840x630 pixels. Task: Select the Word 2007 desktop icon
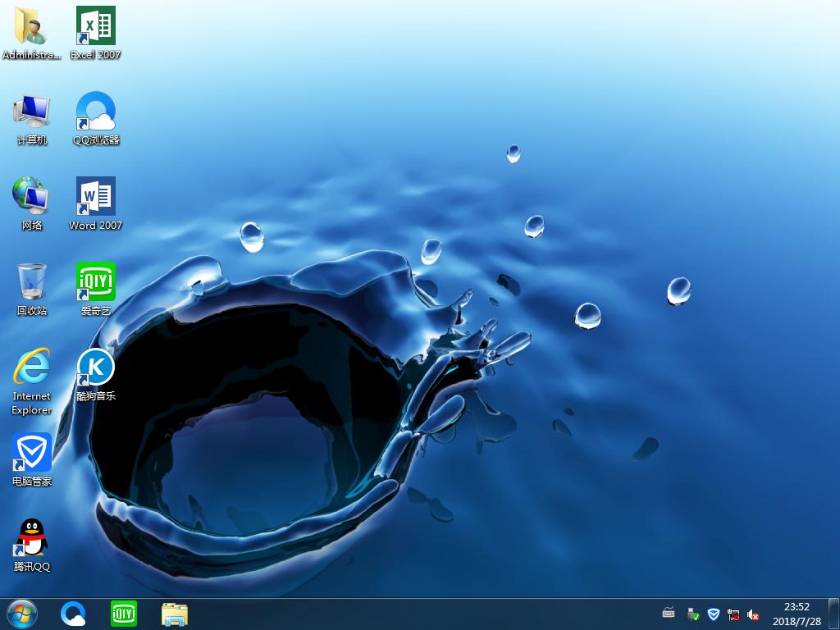click(x=95, y=197)
